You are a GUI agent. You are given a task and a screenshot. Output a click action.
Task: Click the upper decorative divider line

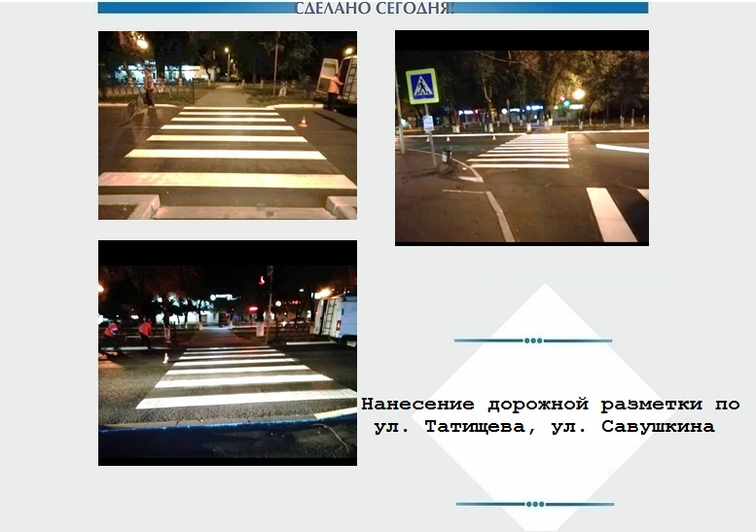(x=486, y=340)
